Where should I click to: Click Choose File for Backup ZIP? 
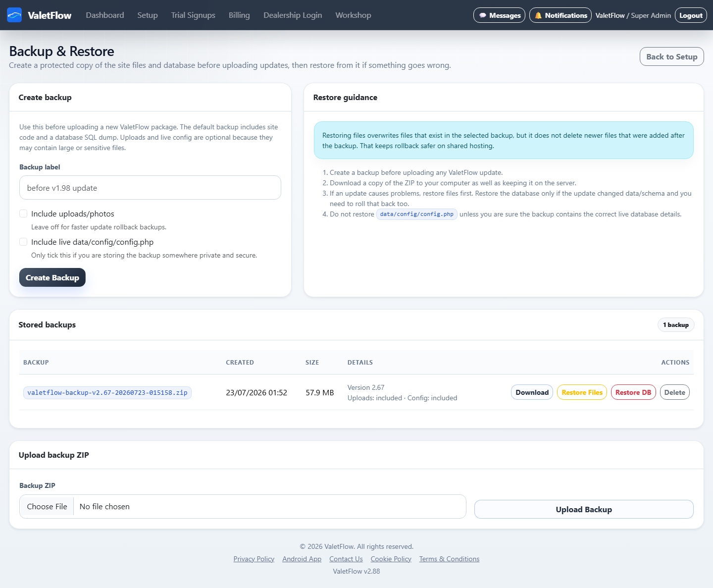pos(47,506)
